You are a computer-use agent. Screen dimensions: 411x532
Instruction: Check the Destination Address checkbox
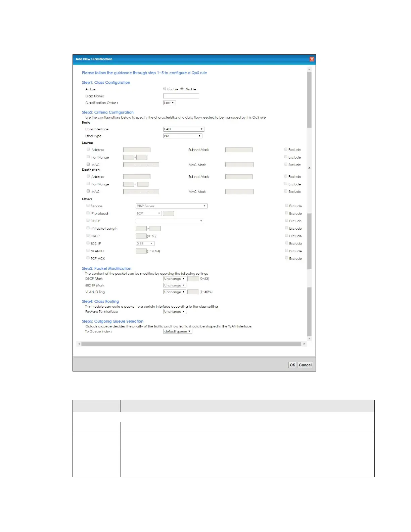click(x=88, y=176)
